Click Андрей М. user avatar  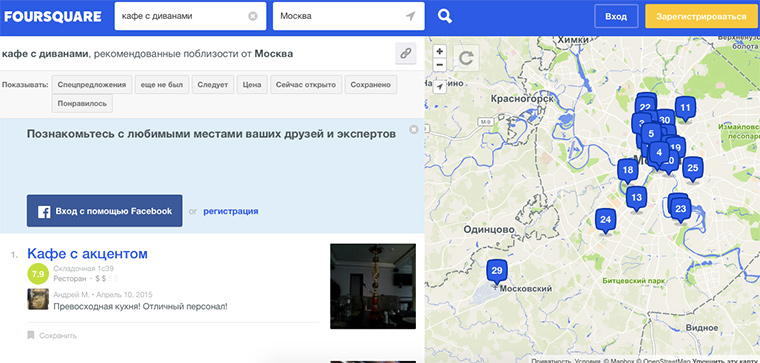coord(38,299)
